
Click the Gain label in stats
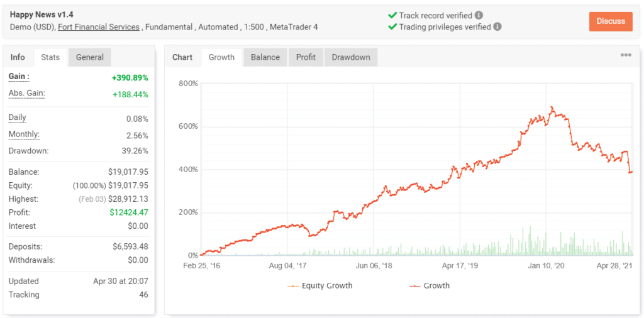click(19, 76)
